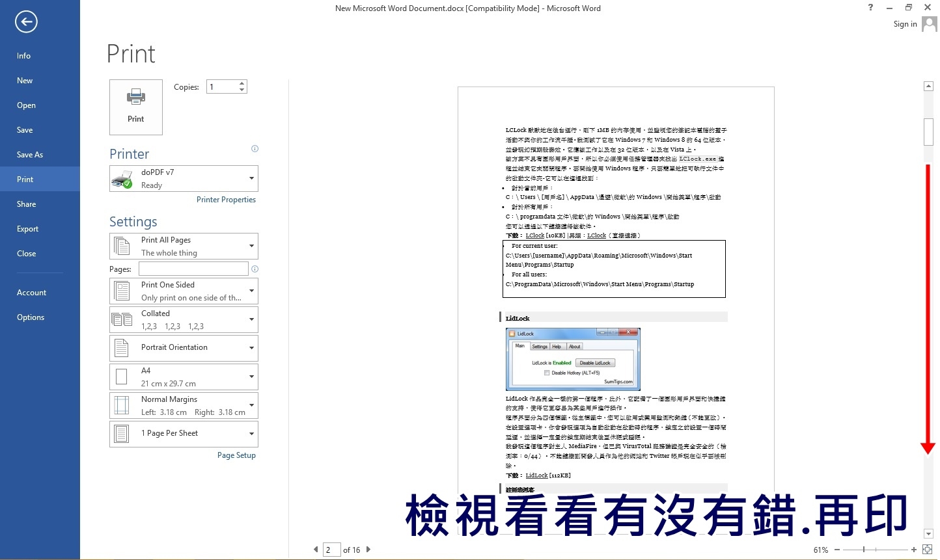This screenshot has width=940, height=560.
Task: Click the Copies number field
Action: [x=222, y=87]
